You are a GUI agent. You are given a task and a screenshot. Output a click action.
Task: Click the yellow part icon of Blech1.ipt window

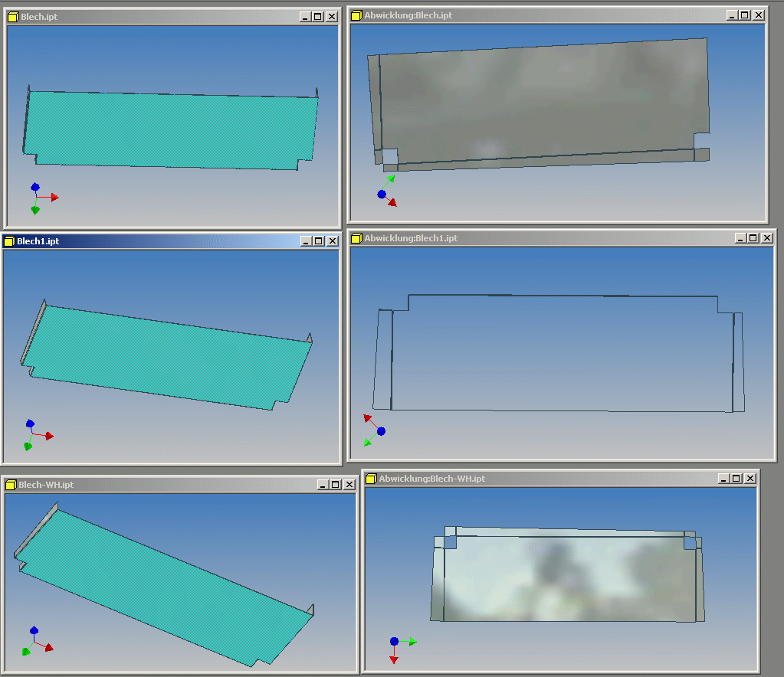pos(9,241)
